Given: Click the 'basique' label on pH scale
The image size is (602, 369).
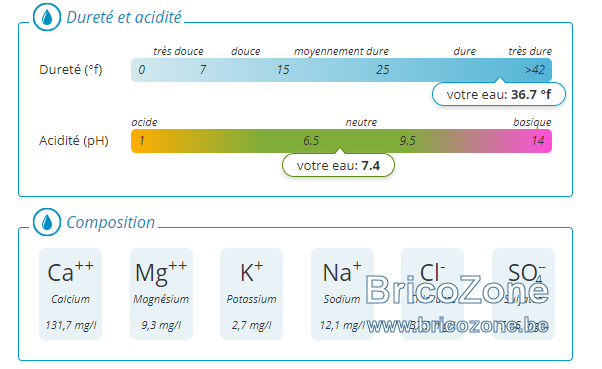Looking at the screenshot, I should 532,122.
